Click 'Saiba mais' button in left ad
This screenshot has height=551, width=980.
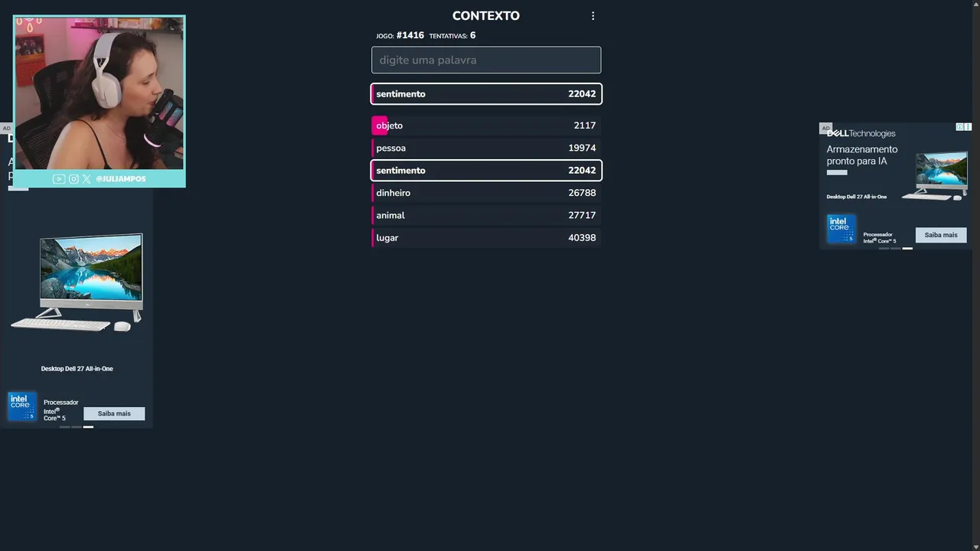click(114, 413)
